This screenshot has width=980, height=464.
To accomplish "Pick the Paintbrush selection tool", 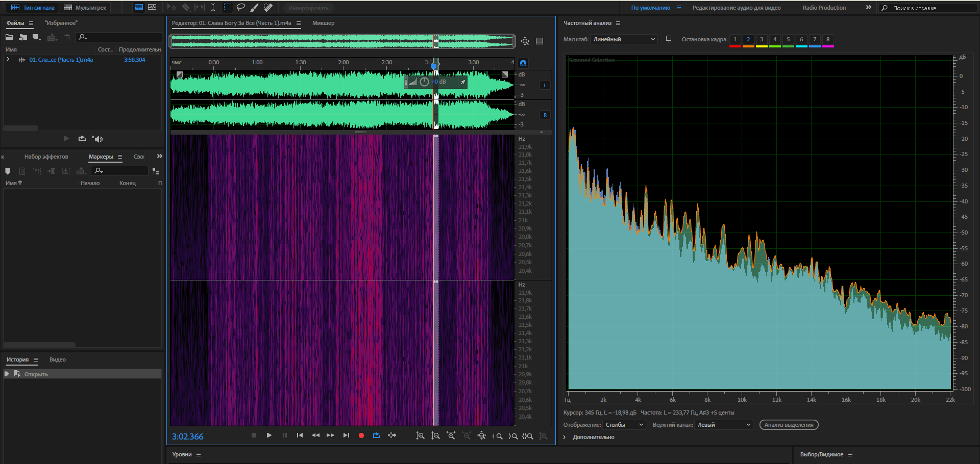I will [254, 8].
